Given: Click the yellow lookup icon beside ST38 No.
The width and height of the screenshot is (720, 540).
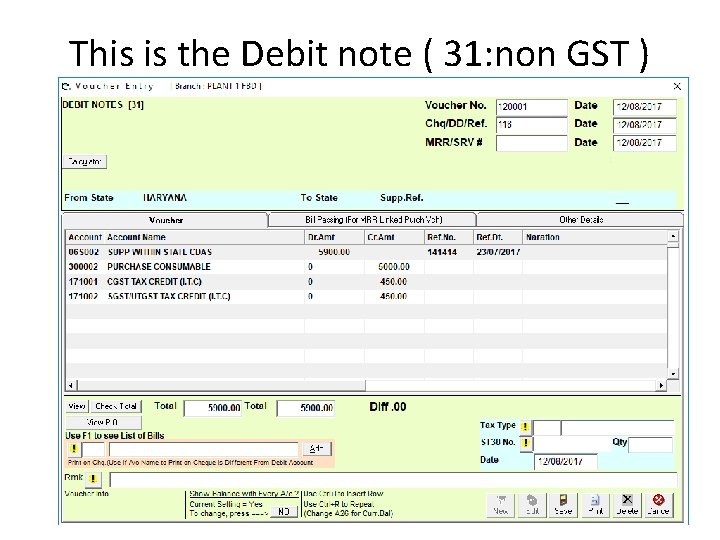Looking at the screenshot, I should coord(526,443).
